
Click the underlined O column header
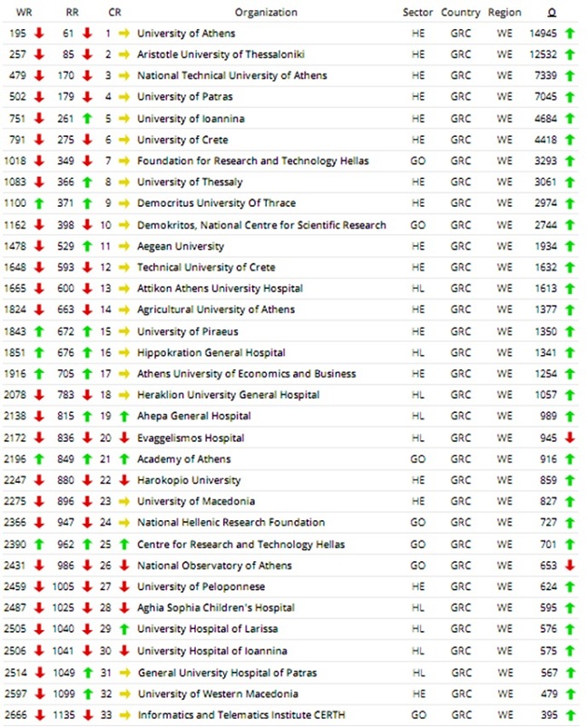pos(552,13)
